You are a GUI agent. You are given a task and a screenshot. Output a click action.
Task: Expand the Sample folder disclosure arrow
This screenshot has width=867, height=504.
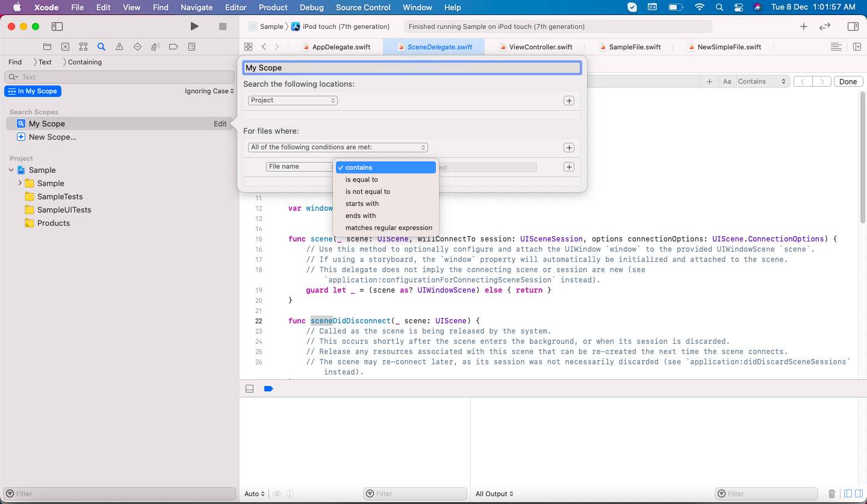click(x=20, y=183)
